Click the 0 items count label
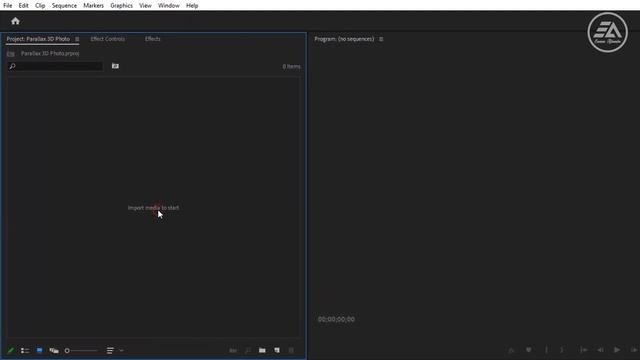640x360 pixels. pyautogui.click(x=291, y=66)
